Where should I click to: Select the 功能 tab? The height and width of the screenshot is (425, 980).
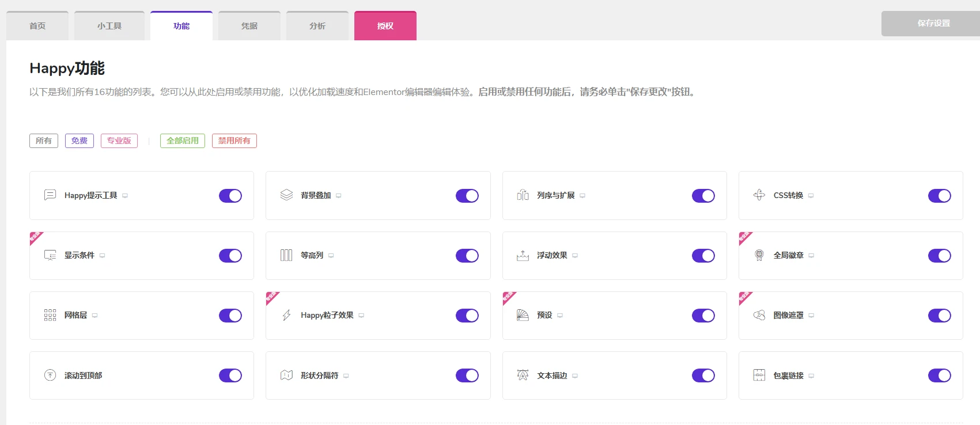click(181, 26)
